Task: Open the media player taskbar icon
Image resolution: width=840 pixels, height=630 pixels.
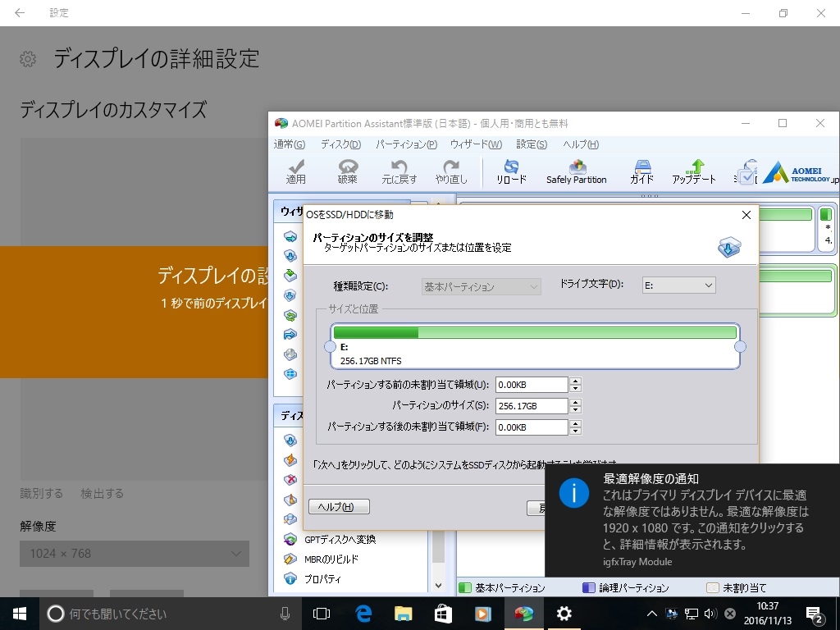Action: 483,614
